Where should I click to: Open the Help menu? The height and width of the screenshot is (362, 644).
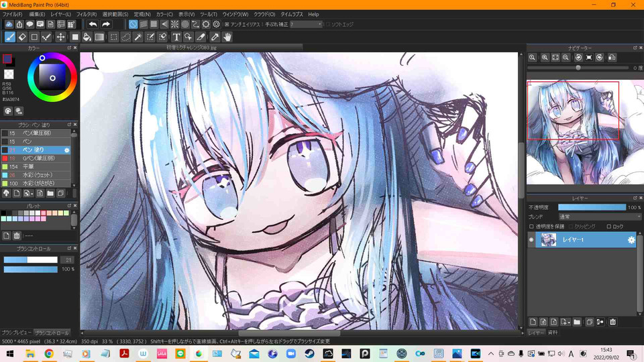[313, 14]
